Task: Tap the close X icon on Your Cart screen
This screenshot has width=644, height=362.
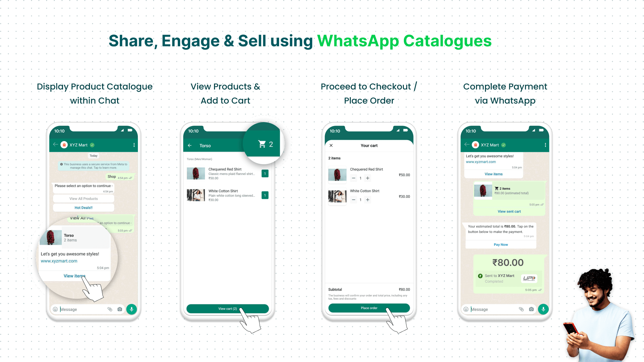Action: click(x=331, y=145)
